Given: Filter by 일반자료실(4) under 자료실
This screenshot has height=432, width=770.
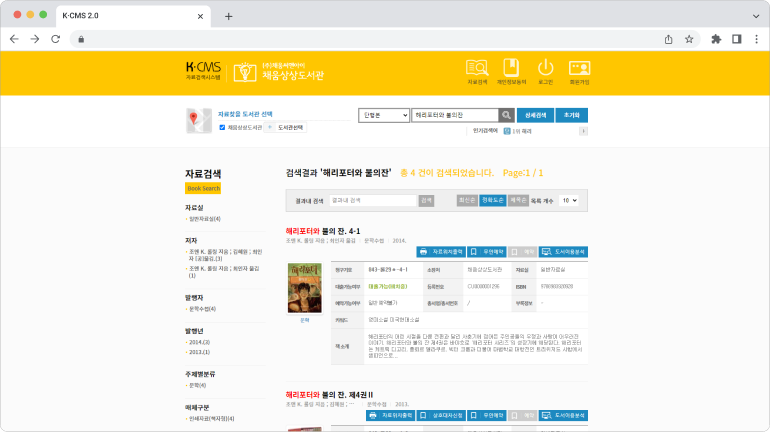Looking at the screenshot, I should (x=205, y=219).
